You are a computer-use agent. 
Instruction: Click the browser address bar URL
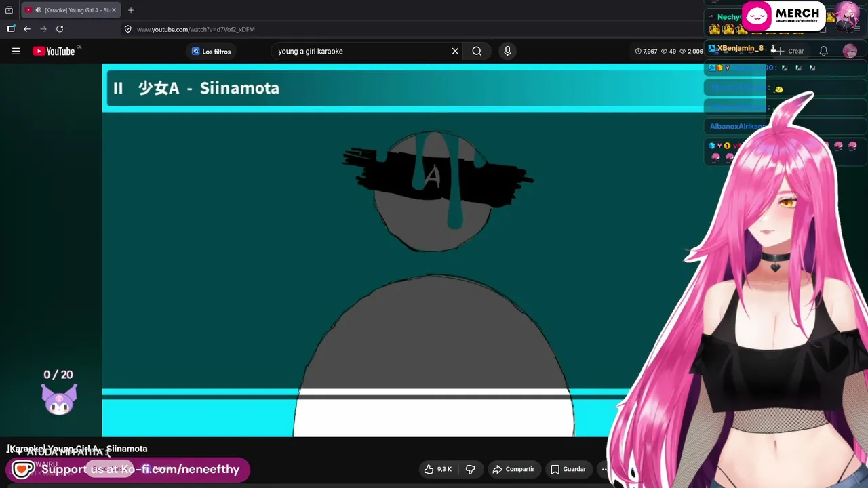click(x=196, y=29)
